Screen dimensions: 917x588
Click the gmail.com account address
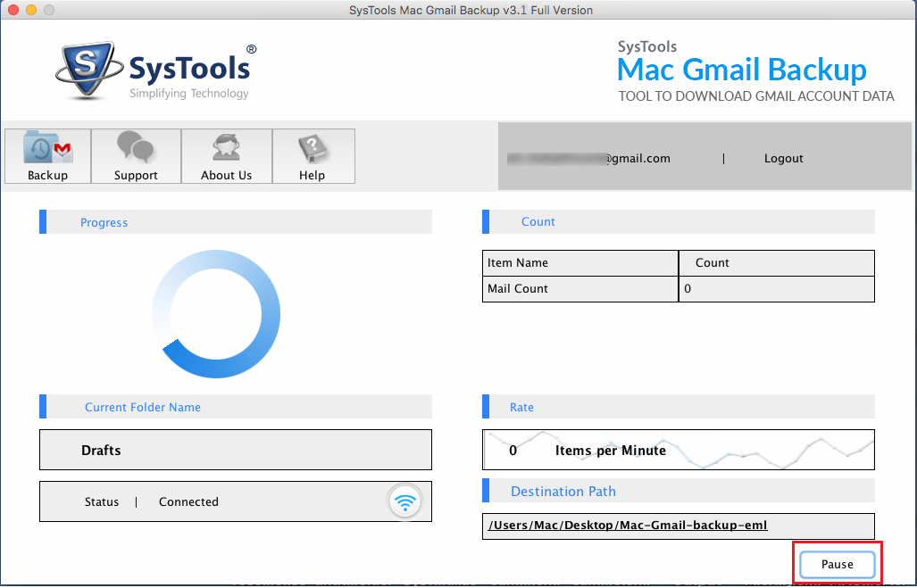[x=588, y=159]
